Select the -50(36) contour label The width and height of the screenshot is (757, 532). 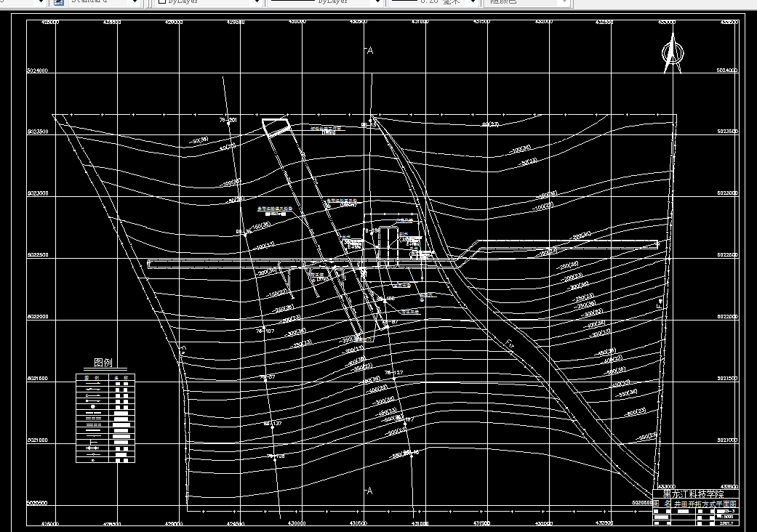coord(199,140)
